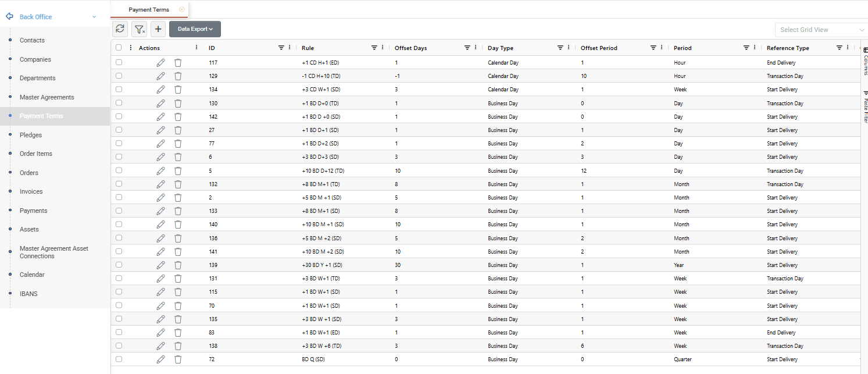868x374 pixels.
Task: Edit payment term ID 6
Action: point(161,157)
